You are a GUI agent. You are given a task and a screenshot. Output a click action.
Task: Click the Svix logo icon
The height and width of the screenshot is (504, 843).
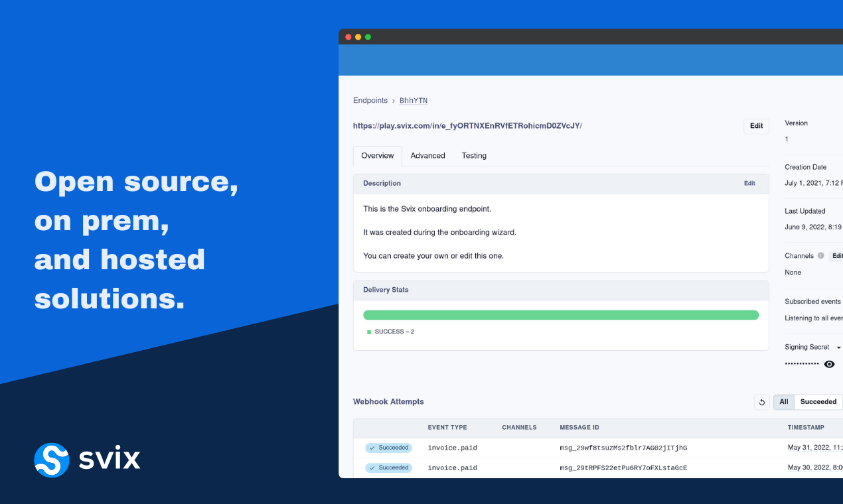pos(52,460)
